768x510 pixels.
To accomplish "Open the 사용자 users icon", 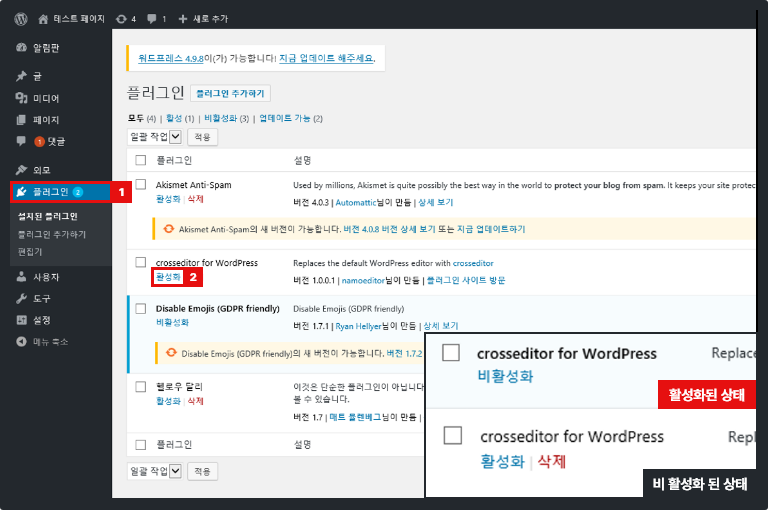I will tap(21, 277).
